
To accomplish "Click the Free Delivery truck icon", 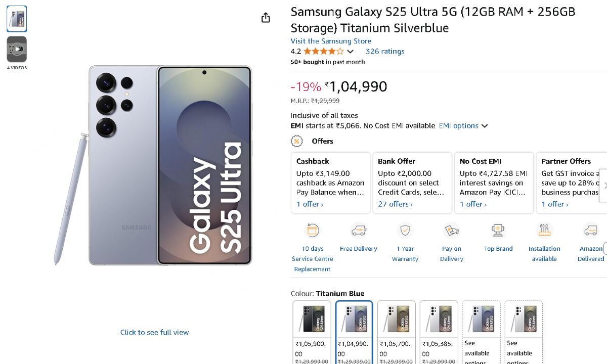I will point(359,231).
